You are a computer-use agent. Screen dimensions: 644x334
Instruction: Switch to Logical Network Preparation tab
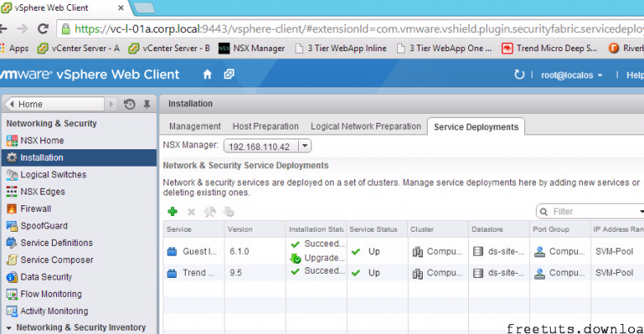[366, 126]
